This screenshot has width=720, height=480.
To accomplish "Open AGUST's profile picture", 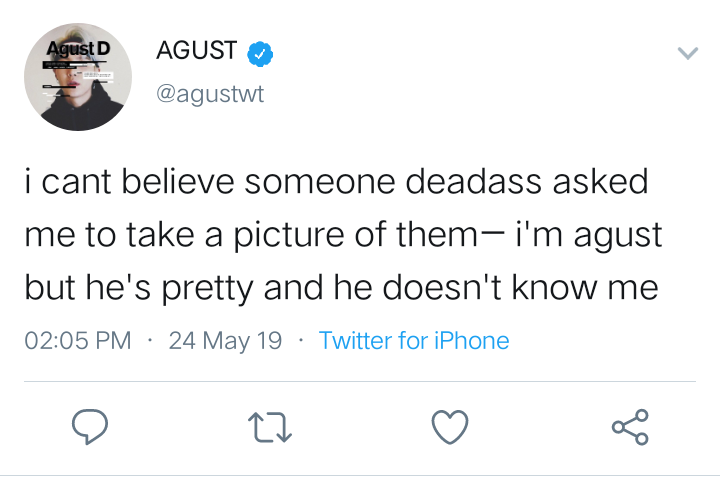I will [78, 77].
